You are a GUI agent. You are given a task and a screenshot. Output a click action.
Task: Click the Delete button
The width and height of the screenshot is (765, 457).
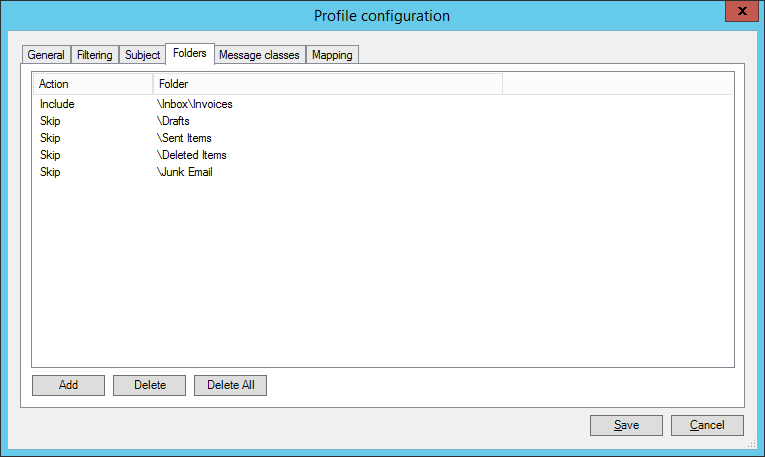click(150, 385)
